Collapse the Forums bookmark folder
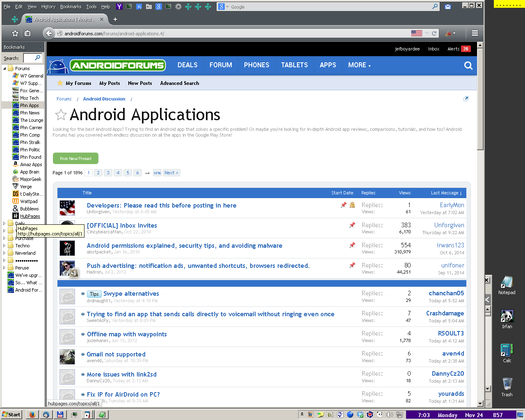Screen dimensions: 525x420 (x=5, y=68)
